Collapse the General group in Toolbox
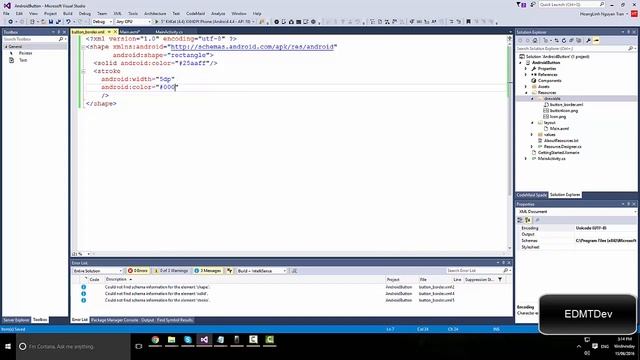This screenshot has width=640, height=360. pyautogui.click(x=6, y=47)
